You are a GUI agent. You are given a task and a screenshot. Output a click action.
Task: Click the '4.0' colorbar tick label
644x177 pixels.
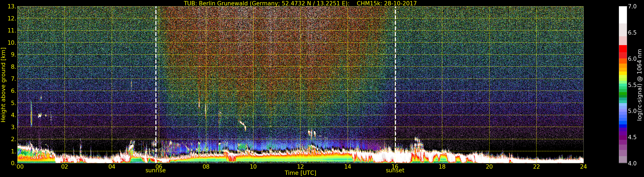632,163
